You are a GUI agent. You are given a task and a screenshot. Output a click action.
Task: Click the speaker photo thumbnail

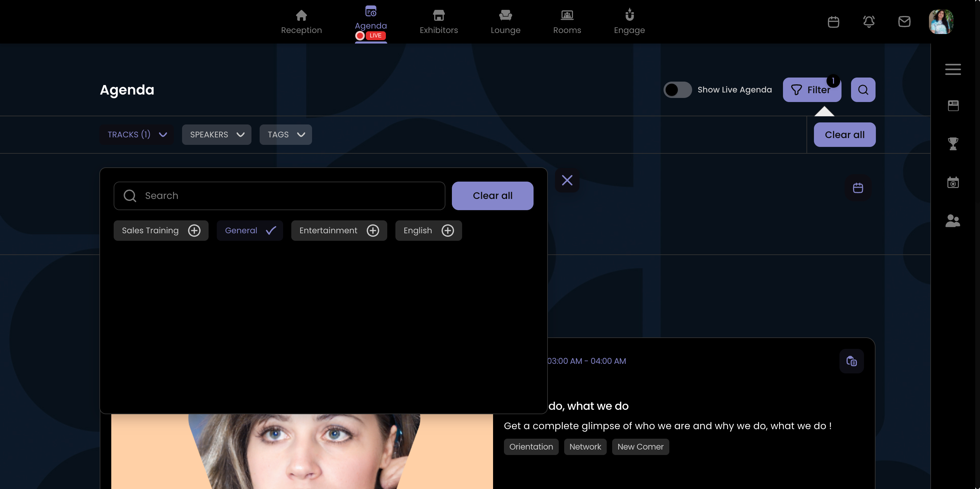(302, 451)
